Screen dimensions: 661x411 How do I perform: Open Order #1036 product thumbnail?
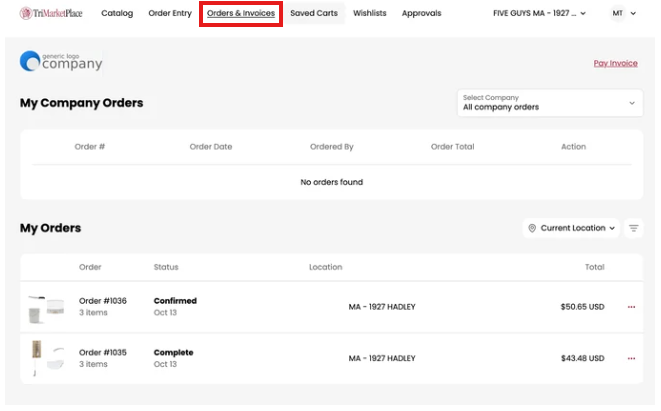[47, 308]
